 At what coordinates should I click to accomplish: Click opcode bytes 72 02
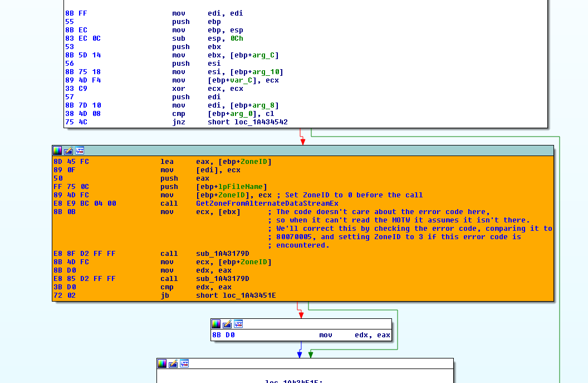coord(65,295)
